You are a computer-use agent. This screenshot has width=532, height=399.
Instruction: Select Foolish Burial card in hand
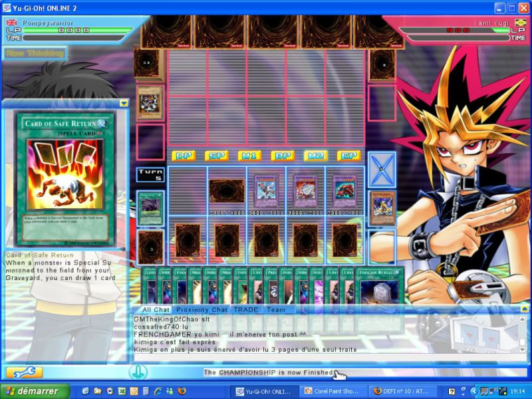coord(380,285)
